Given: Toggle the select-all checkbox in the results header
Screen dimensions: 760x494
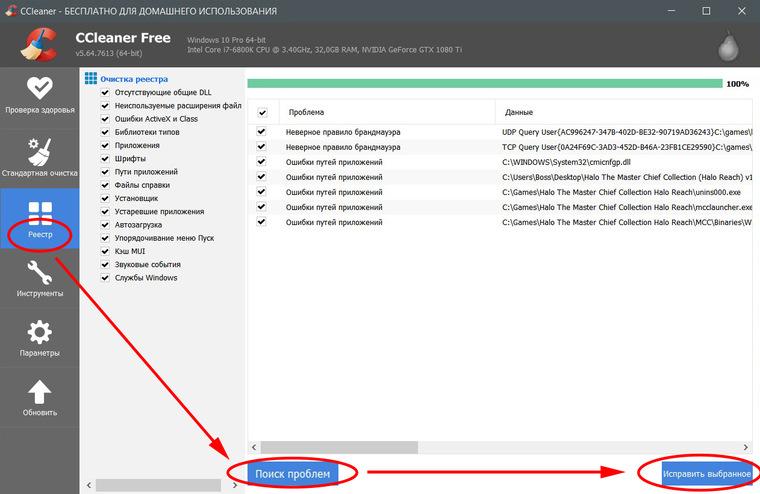Looking at the screenshot, I should click(x=263, y=112).
